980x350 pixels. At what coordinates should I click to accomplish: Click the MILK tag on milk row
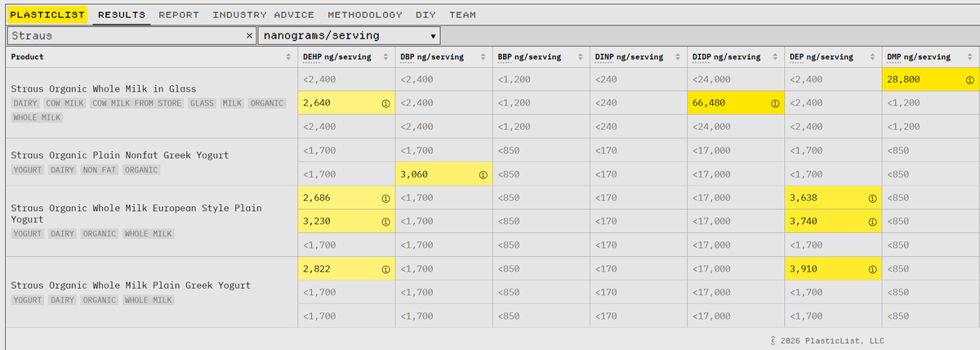click(x=232, y=103)
